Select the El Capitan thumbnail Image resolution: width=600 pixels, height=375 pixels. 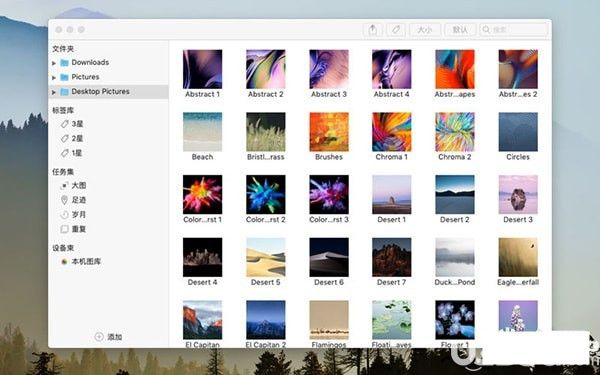pyautogui.click(x=202, y=320)
